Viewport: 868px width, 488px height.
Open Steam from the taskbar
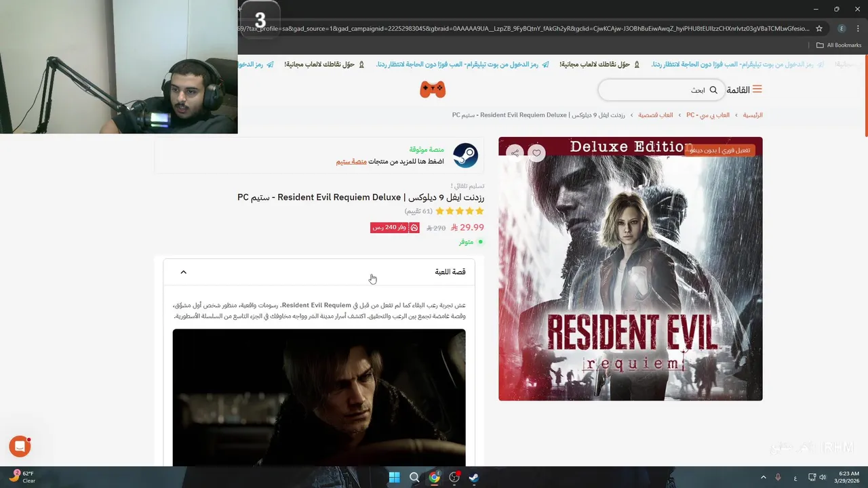click(474, 477)
